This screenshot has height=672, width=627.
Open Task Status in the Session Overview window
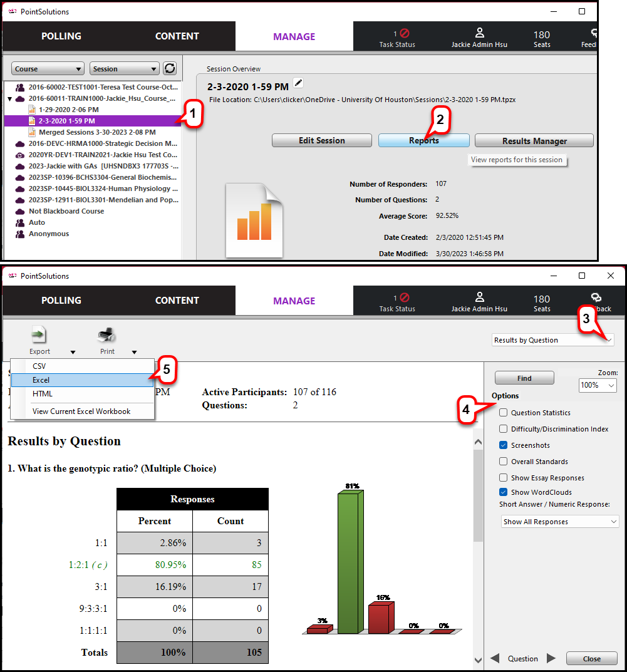click(x=397, y=38)
